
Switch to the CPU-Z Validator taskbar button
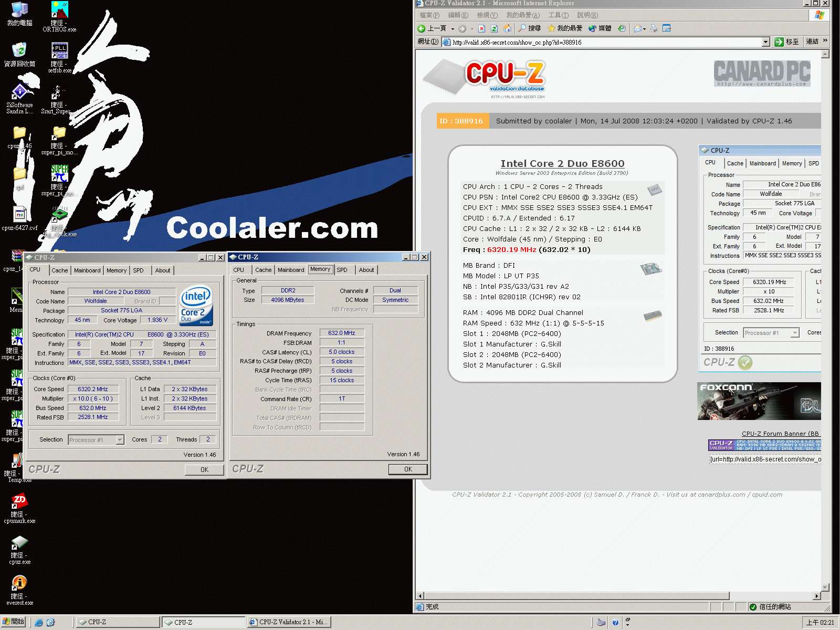click(x=288, y=622)
